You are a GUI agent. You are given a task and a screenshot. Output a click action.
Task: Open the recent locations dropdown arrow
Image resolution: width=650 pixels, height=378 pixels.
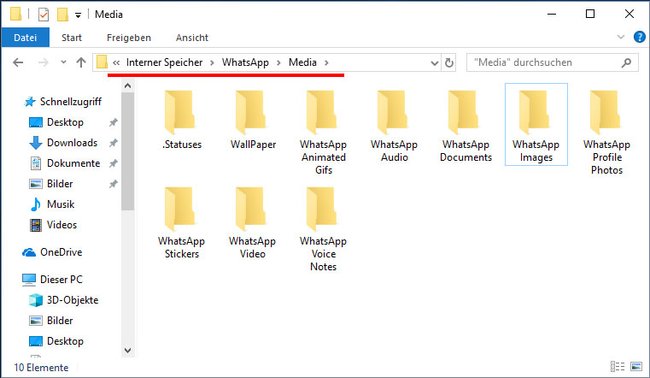[x=63, y=62]
